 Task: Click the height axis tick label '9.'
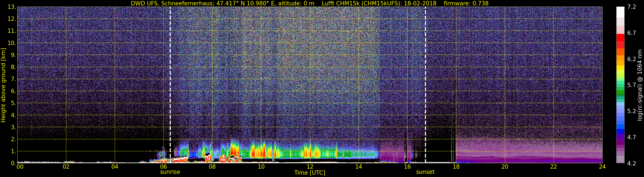(13, 55)
